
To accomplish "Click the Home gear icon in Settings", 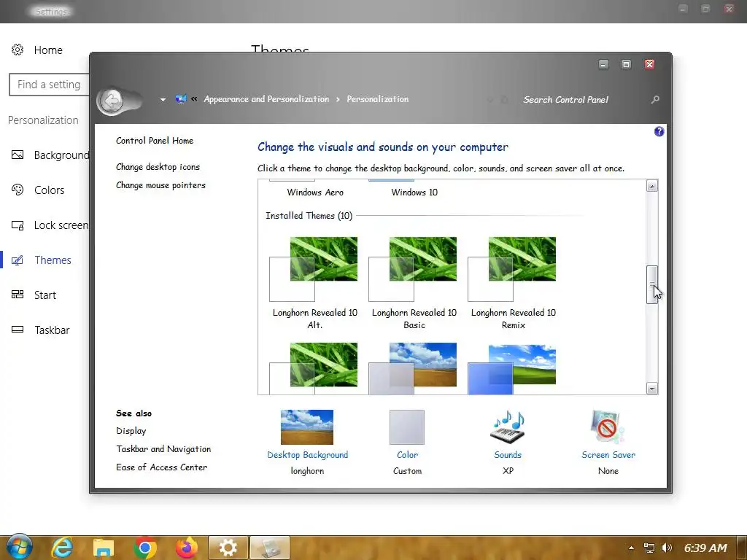I will pyautogui.click(x=18, y=50).
